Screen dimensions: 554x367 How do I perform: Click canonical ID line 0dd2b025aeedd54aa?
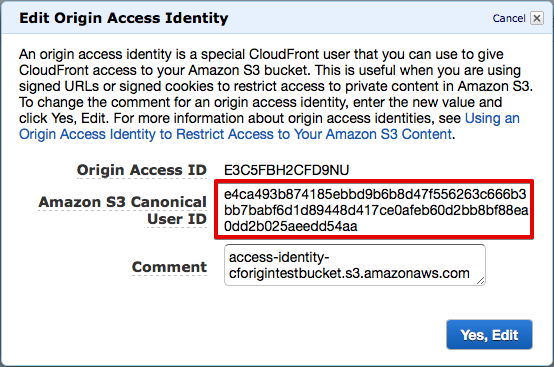(291, 226)
